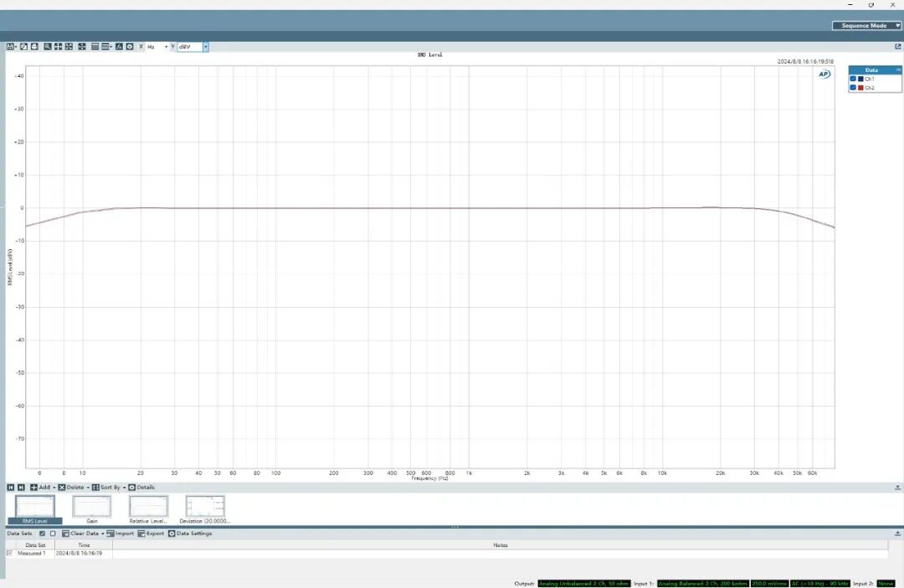
Task: Click the AP logo on graph
Action: pyautogui.click(x=824, y=74)
